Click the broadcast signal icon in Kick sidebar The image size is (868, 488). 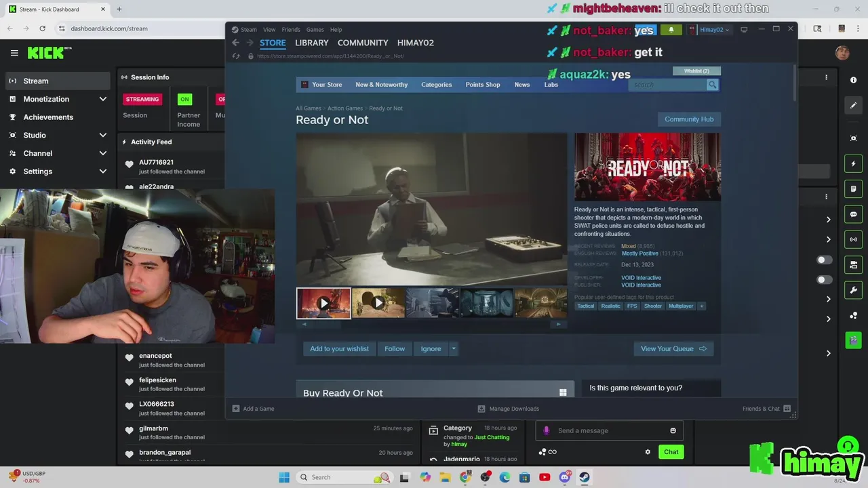pos(853,239)
